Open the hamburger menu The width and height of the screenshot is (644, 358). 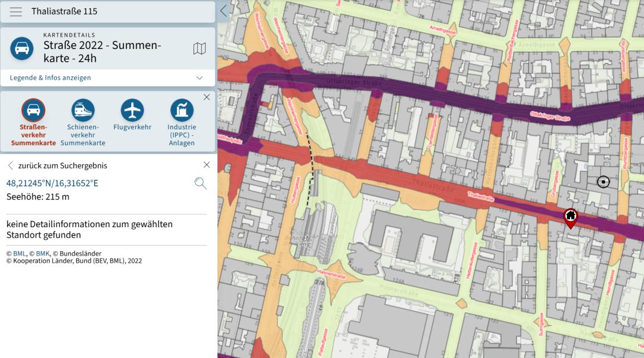[16, 12]
